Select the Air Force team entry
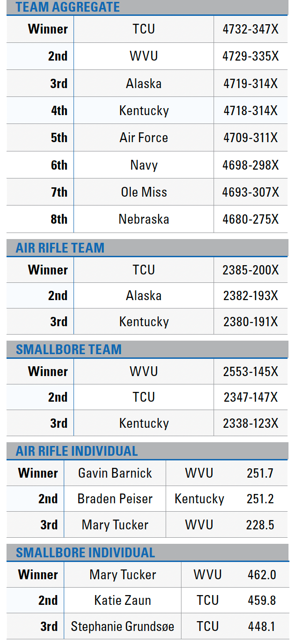This screenshot has width=295, height=644. (144, 137)
